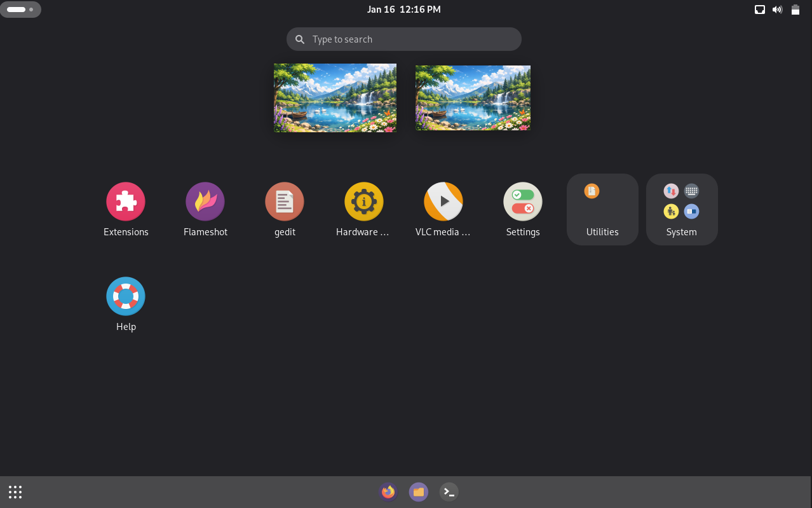The height and width of the screenshot is (508, 812).
Task: Open the Extensions application
Action: (126, 201)
